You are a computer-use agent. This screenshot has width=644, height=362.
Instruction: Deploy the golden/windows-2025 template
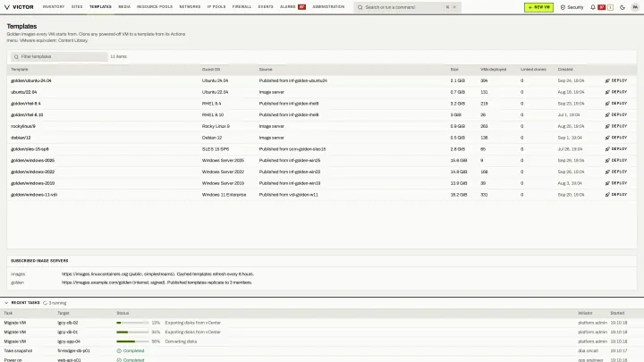[616, 161]
